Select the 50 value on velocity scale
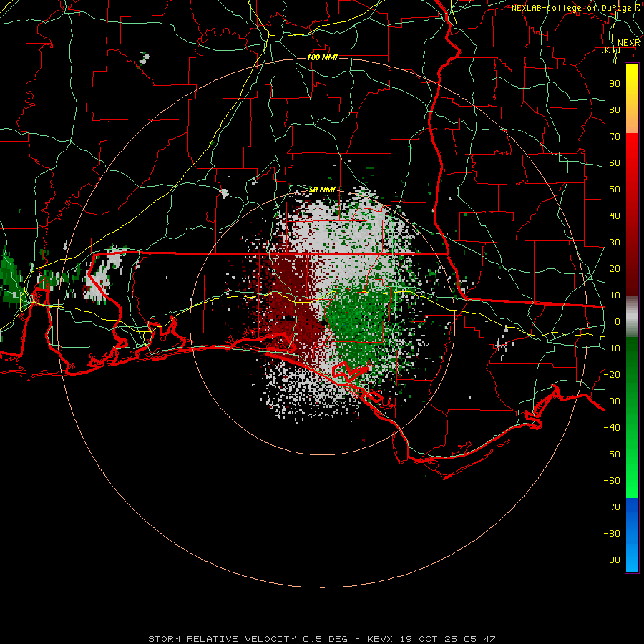The image size is (644, 644). tap(615, 190)
